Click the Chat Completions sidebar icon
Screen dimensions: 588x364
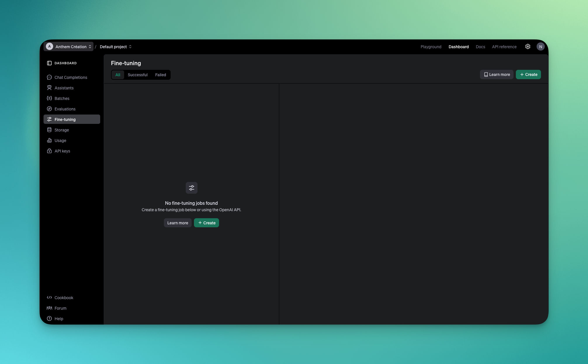pos(49,77)
